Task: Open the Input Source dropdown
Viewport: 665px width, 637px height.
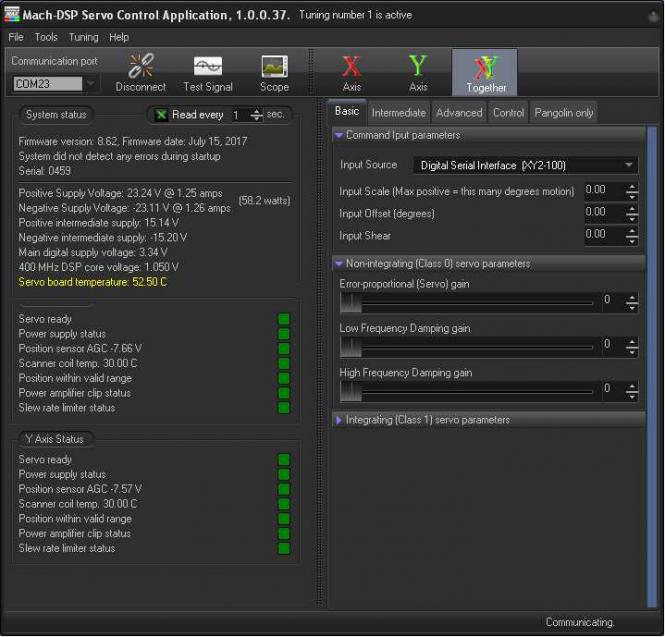Action: [525, 165]
